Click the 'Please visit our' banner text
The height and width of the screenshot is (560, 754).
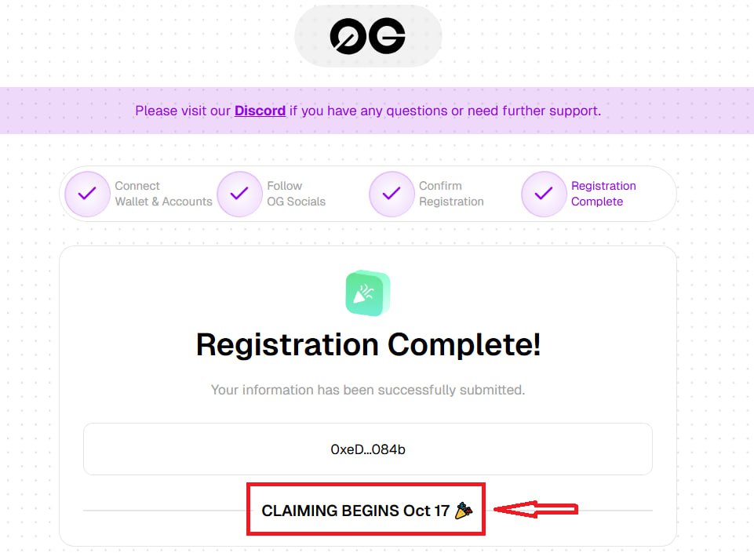pyautogui.click(x=183, y=111)
